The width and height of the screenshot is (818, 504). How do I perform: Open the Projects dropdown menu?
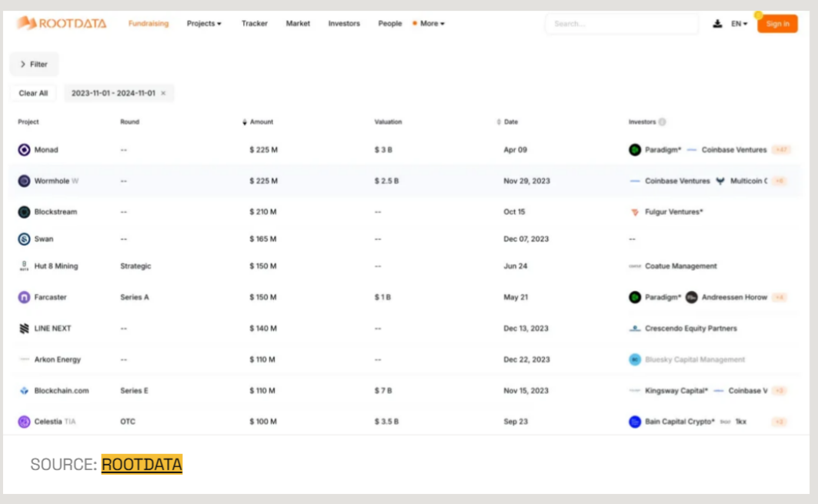coord(204,24)
